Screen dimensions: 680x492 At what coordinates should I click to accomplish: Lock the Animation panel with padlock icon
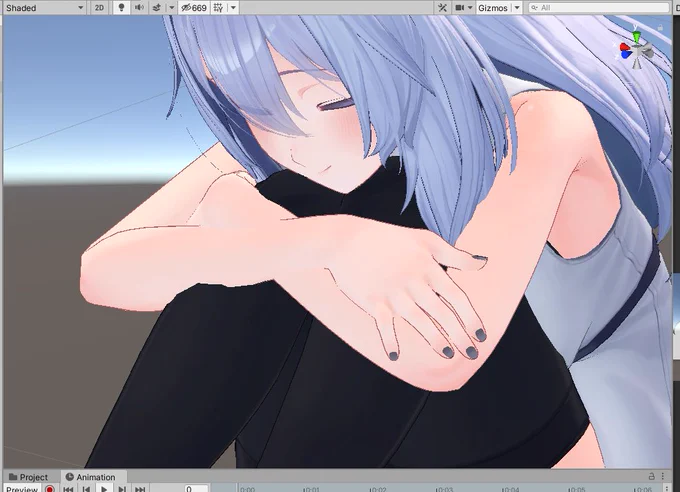coord(651,476)
